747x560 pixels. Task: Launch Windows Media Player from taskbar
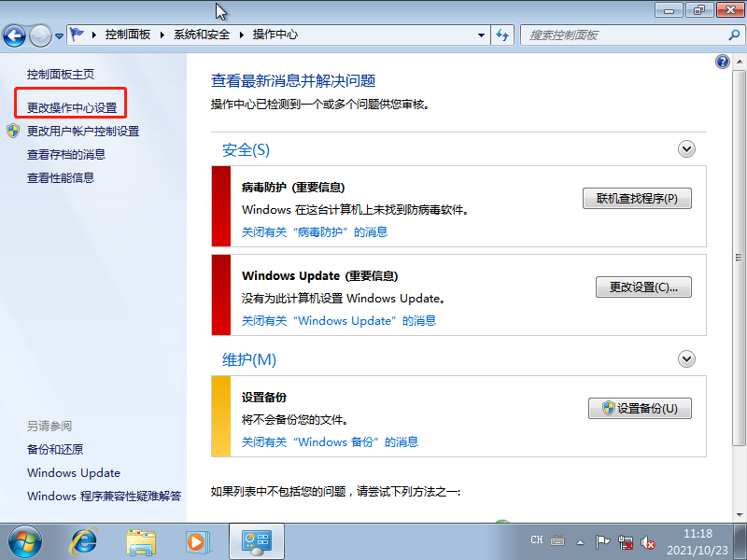coord(197,542)
